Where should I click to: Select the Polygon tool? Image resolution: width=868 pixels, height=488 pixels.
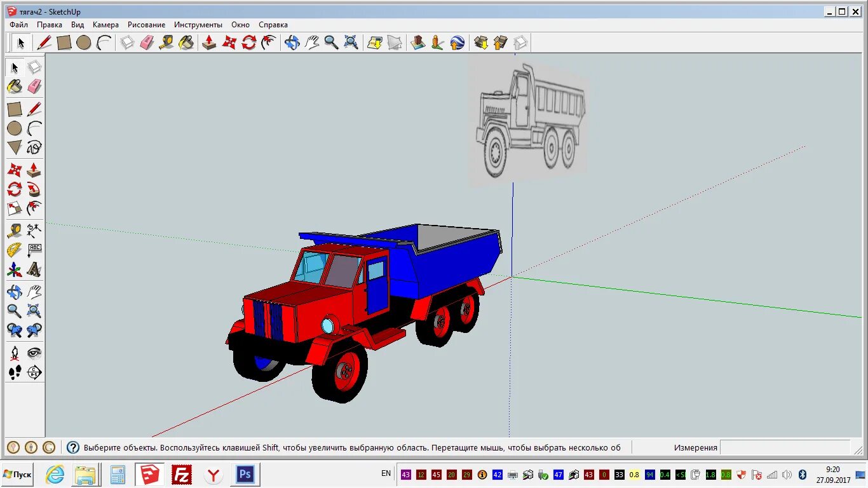tap(15, 147)
